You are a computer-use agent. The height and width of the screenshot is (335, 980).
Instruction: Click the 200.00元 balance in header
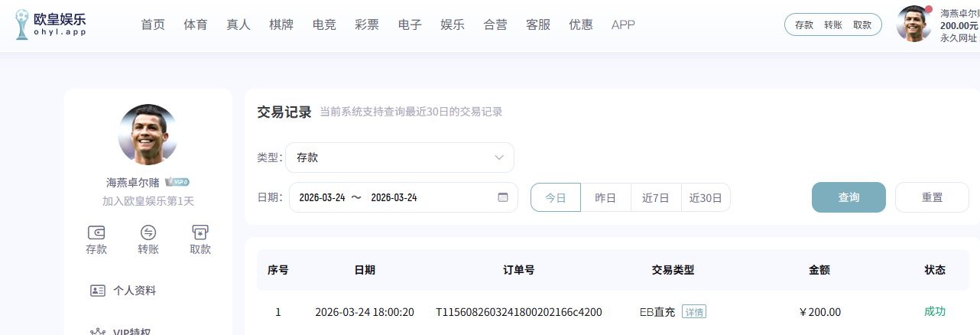959,25
